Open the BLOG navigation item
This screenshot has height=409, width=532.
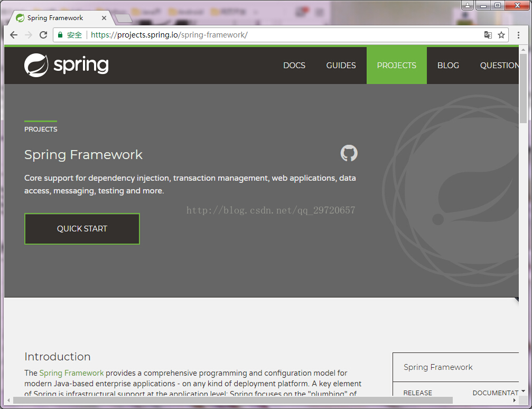(448, 66)
